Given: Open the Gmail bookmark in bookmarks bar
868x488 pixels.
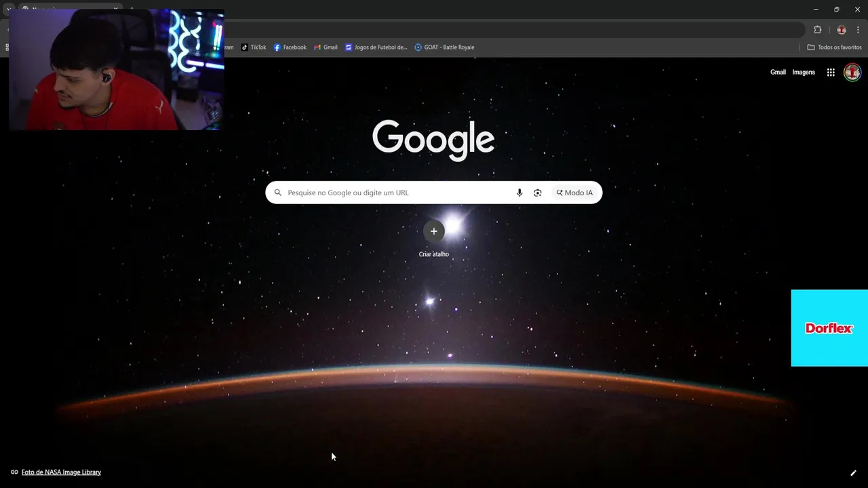Looking at the screenshot, I should (x=325, y=47).
